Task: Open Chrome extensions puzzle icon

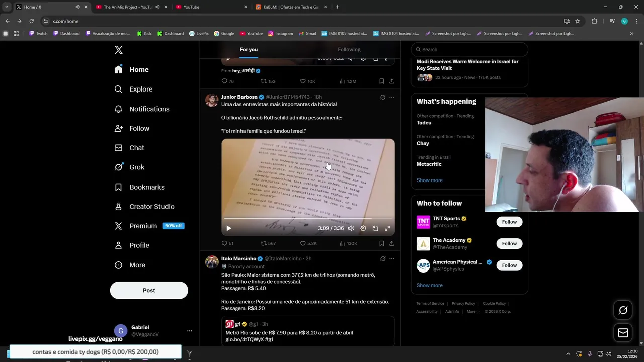Action: click(x=595, y=21)
